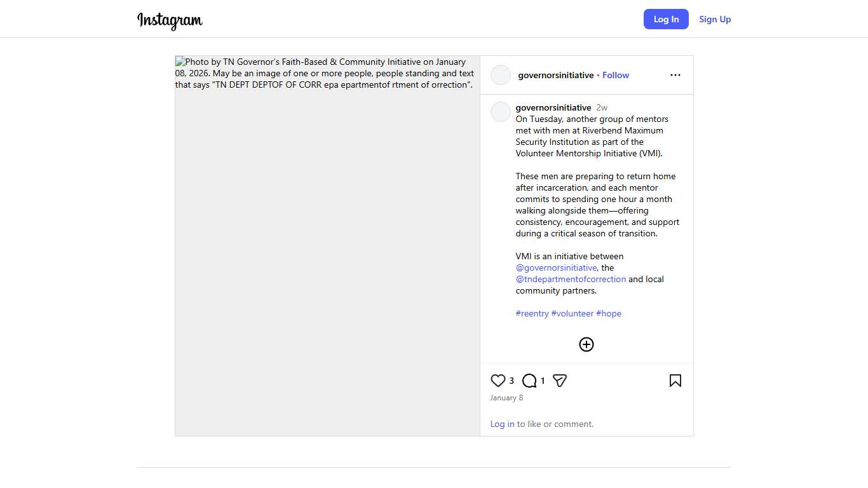The width and height of the screenshot is (868, 488).
Task: Open profile avatar in post header
Action: point(501,75)
